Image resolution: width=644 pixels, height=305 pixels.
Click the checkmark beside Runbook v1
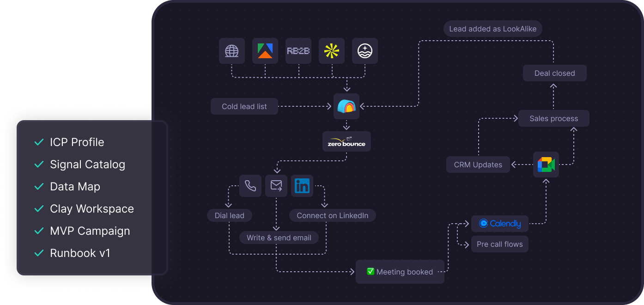click(x=39, y=253)
